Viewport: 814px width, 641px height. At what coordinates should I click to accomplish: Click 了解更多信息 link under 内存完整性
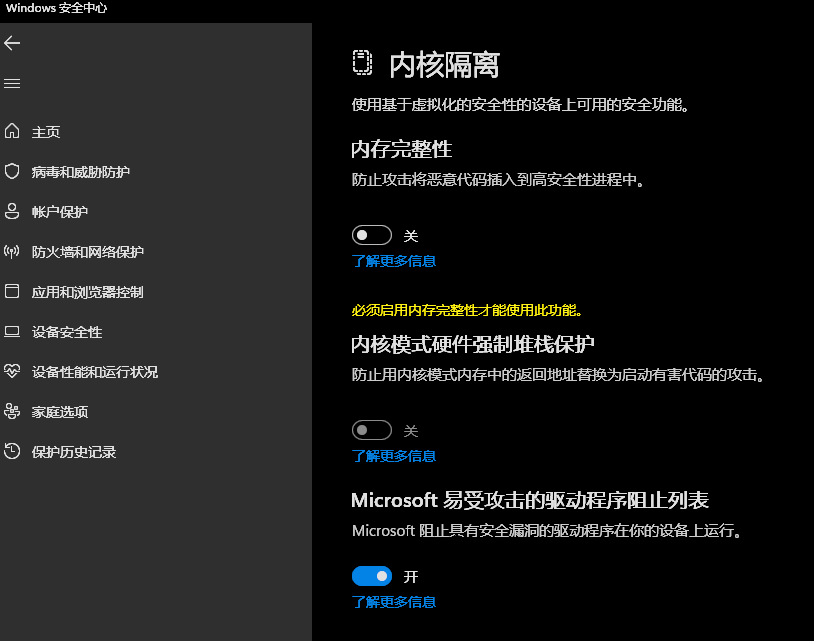tap(394, 261)
